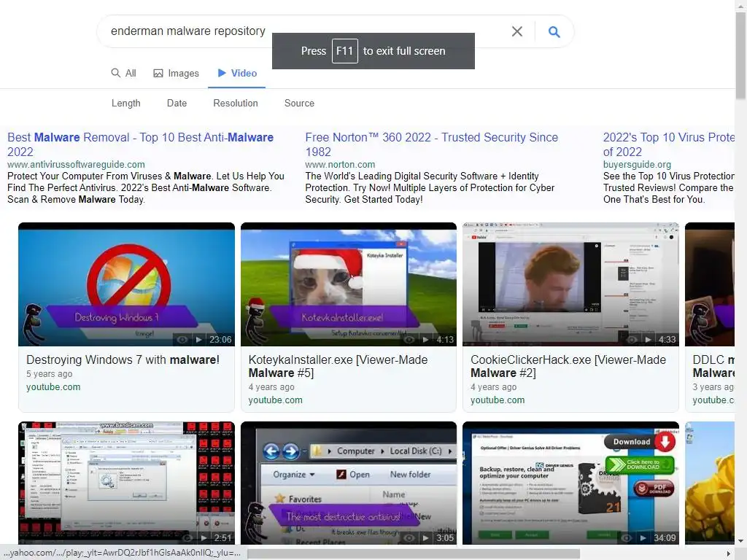
Task: Play 'The most destructive antivirus' 3:05 thumbnail
Action: click(x=349, y=483)
